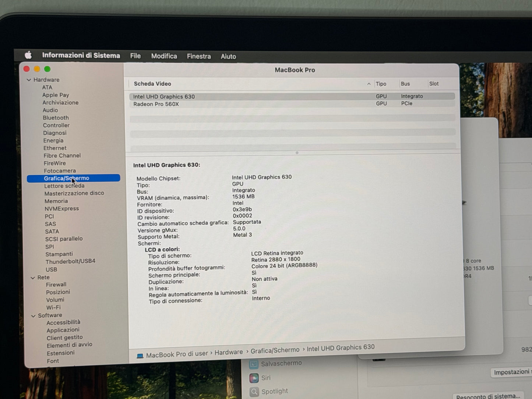Click Impostazioni button in background window

click(x=511, y=372)
